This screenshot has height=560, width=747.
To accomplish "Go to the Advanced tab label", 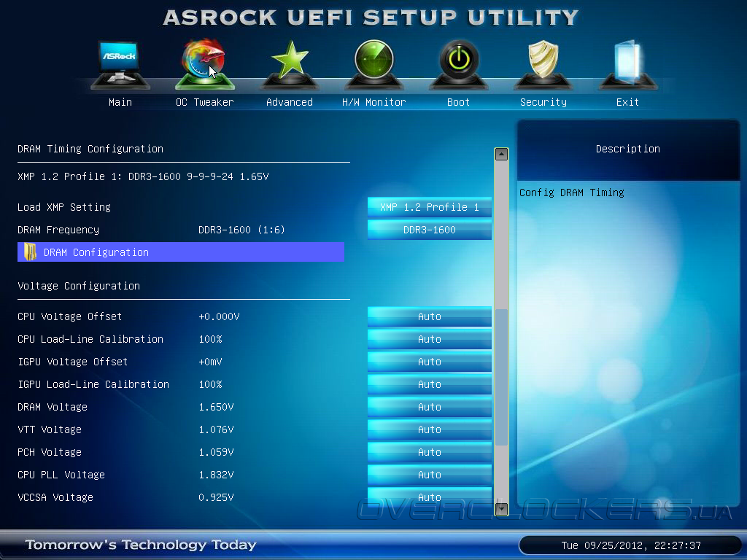I will click(290, 102).
